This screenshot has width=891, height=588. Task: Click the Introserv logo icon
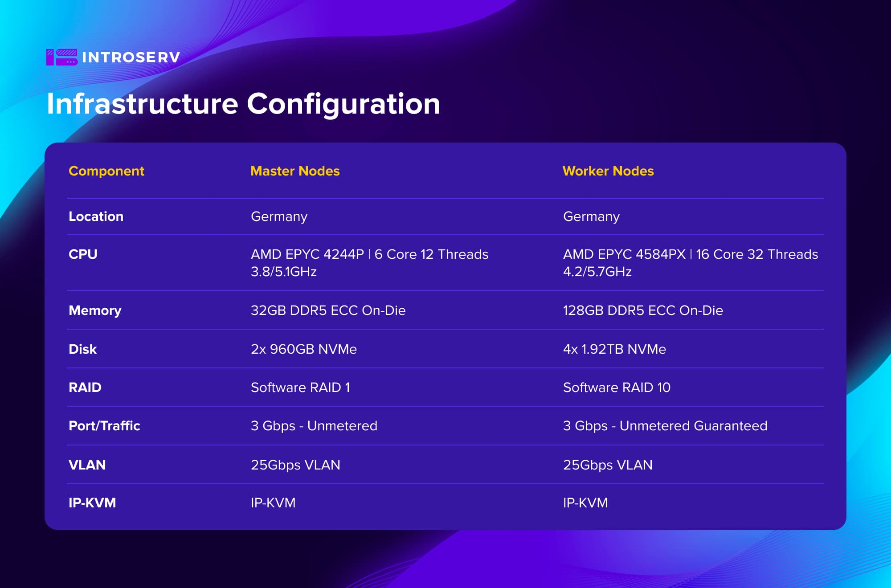point(61,57)
